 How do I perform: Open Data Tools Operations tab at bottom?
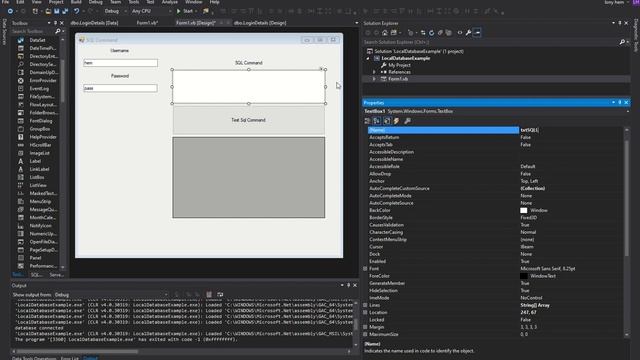coord(34,358)
